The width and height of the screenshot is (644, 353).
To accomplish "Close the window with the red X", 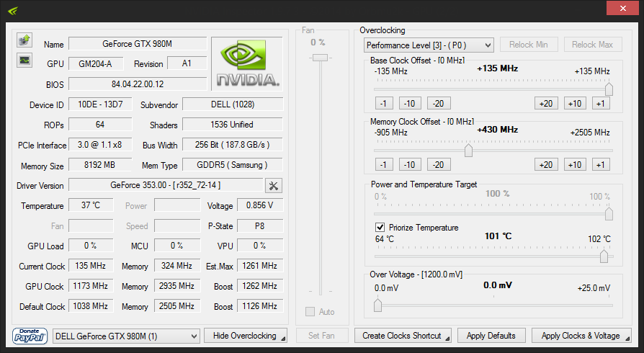I will point(622,8).
